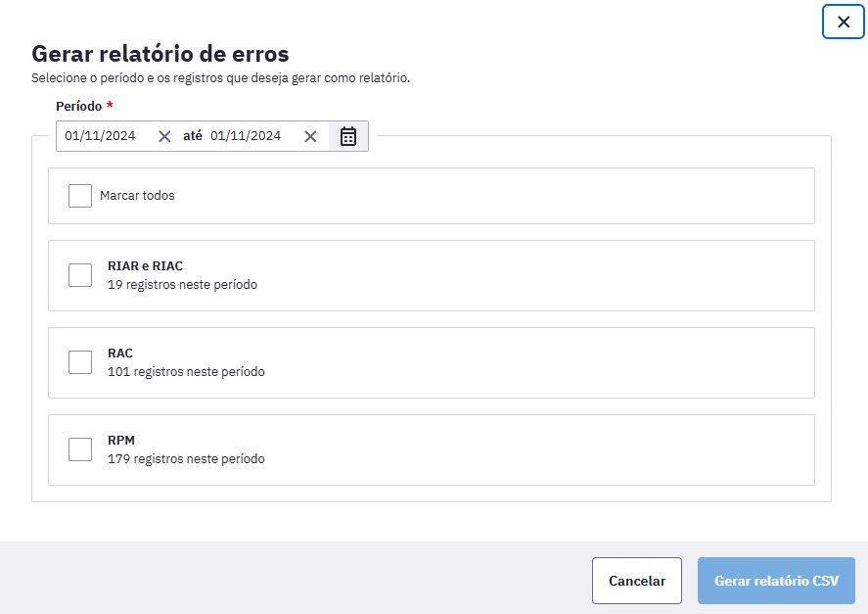Click '179 registros neste período' text
The image size is (868, 614).
click(186, 459)
